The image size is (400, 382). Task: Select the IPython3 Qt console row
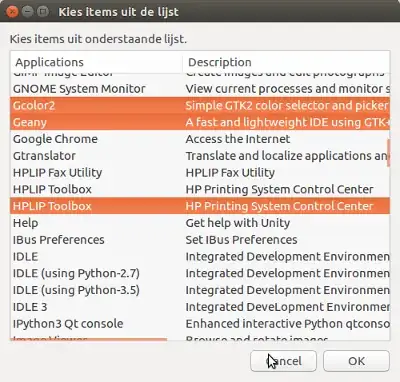[x=200, y=324]
